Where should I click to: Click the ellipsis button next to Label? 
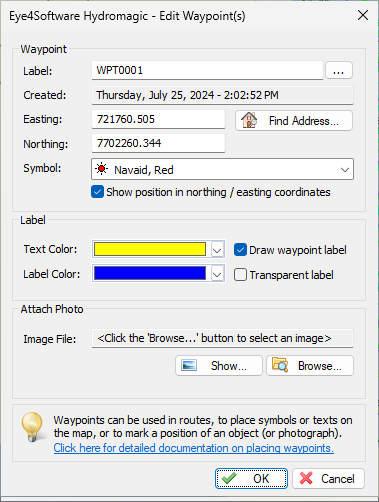pos(339,70)
